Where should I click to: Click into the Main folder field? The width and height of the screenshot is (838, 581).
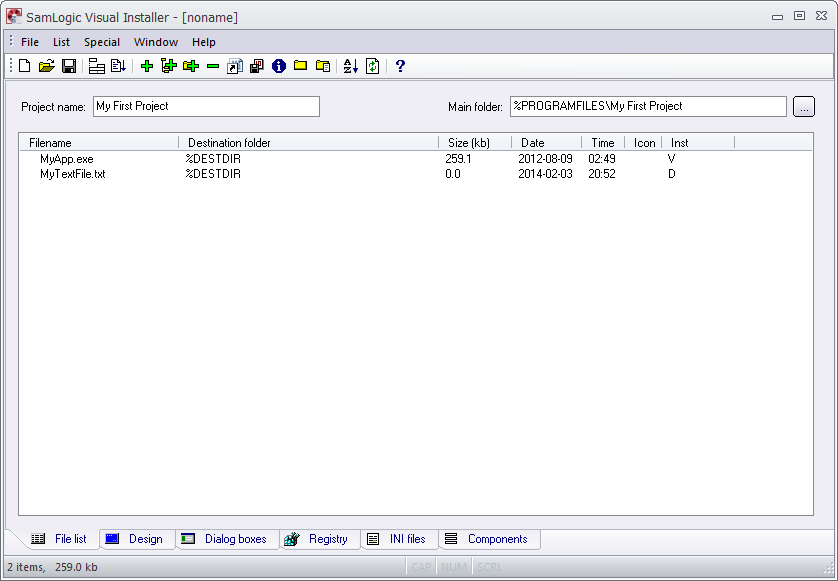[648, 106]
